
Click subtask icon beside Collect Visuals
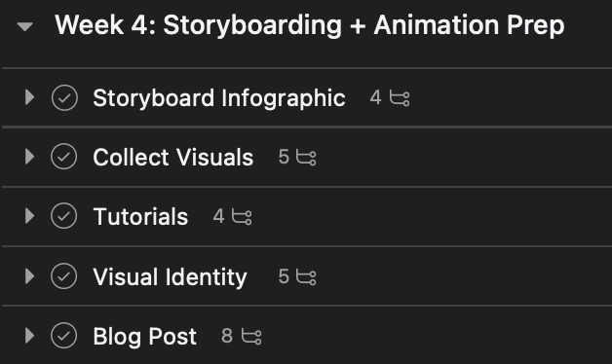point(306,158)
